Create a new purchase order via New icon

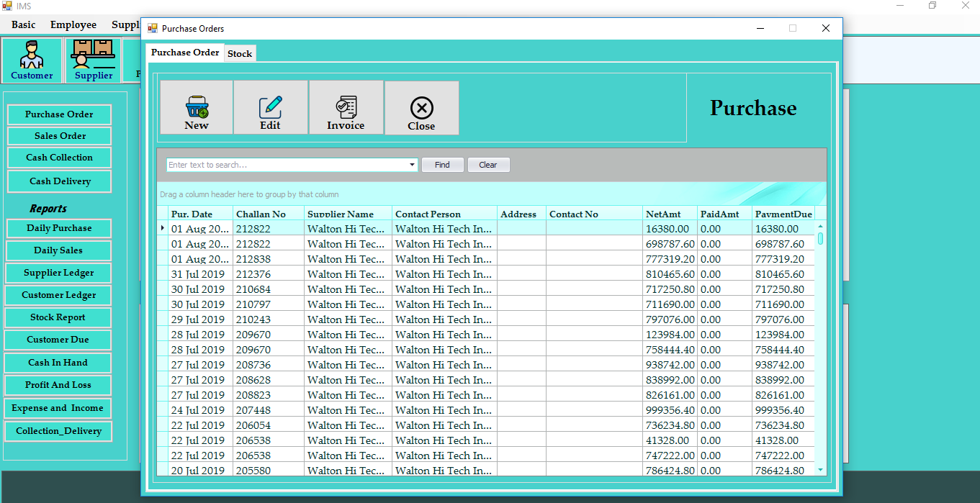pos(196,107)
